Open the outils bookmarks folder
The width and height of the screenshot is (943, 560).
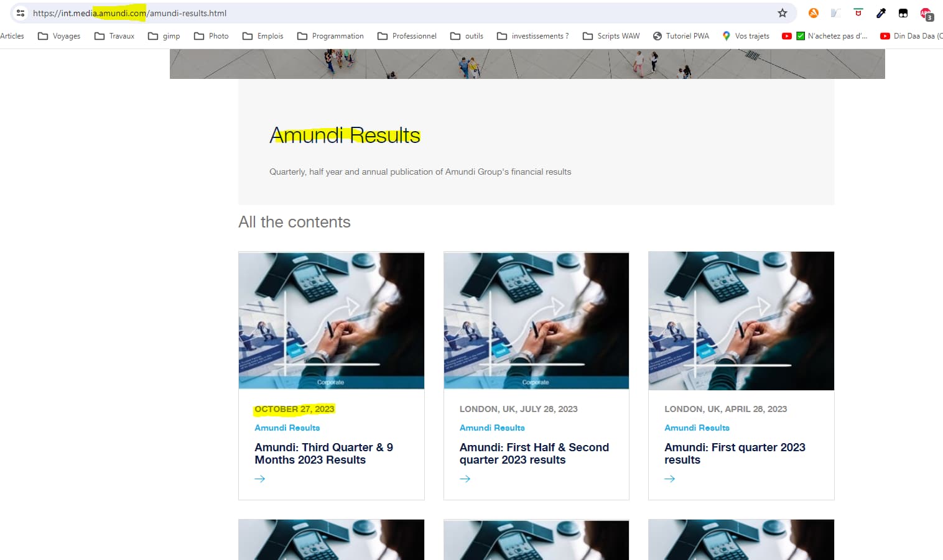[x=467, y=36]
